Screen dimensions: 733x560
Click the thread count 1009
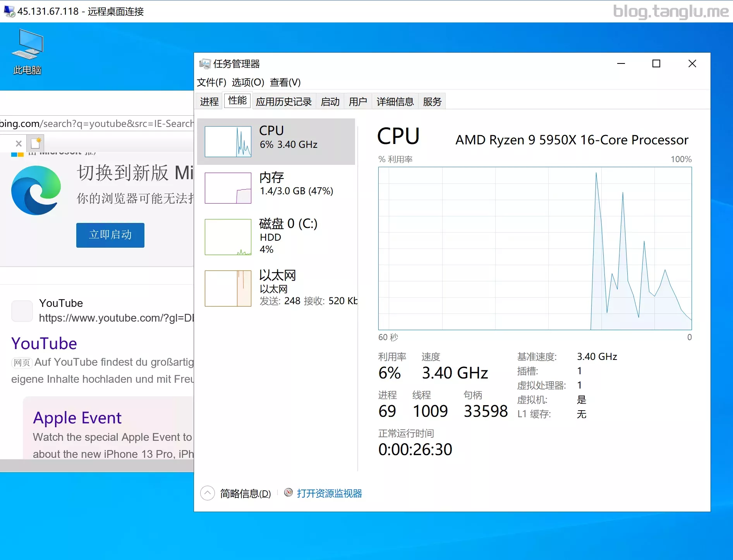[430, 411]
